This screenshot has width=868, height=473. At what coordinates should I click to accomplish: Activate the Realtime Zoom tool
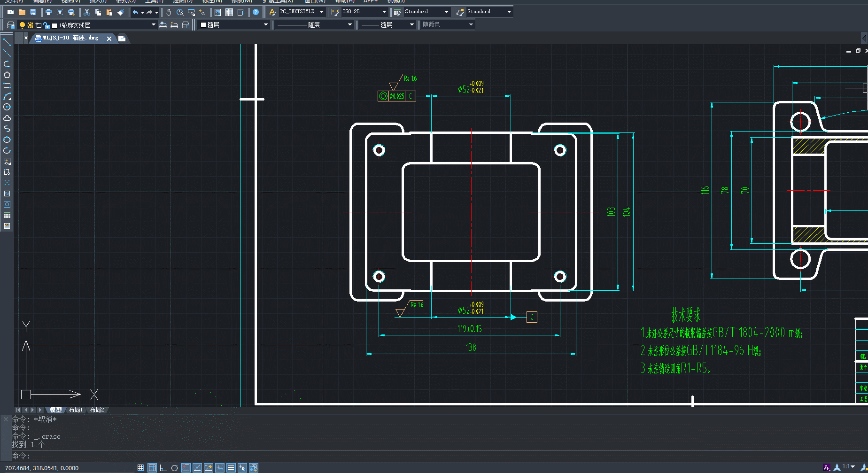[x=180, y=12]
